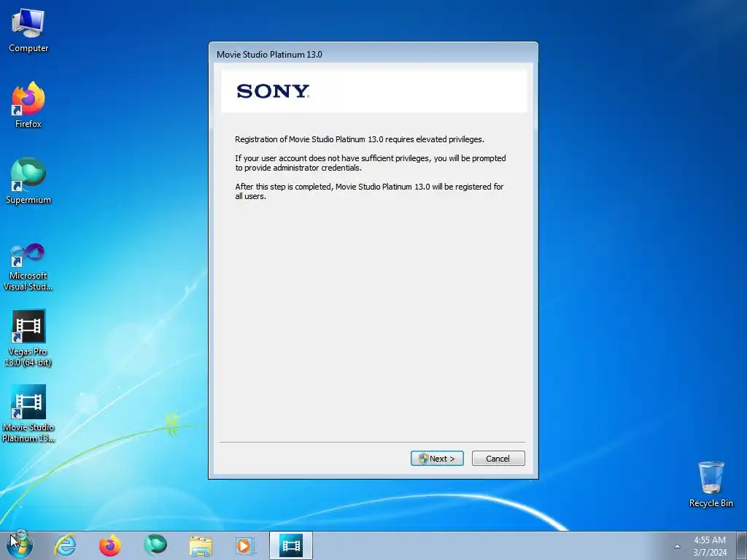This screenshot has width=747, height=560.
Task: Select the Firefox desktop shortcut
Action: pos(28,105)
